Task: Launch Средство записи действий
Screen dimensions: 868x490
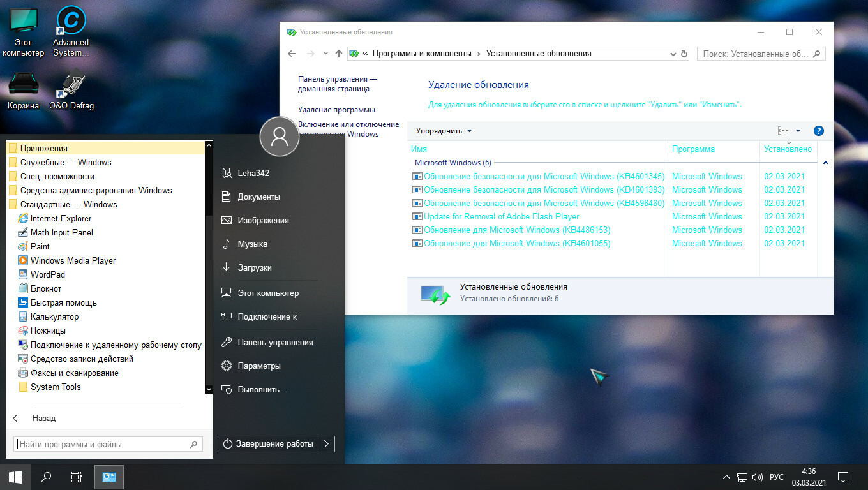Action: [76, 359]
